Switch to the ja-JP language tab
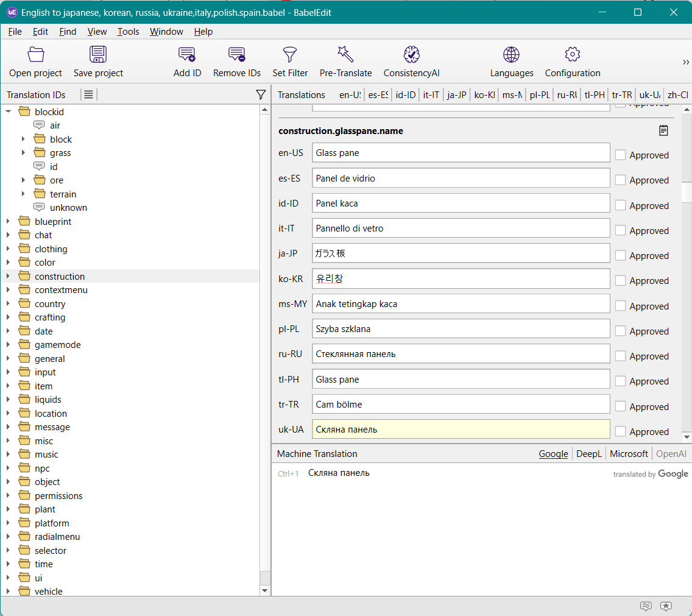 (456, 95)
